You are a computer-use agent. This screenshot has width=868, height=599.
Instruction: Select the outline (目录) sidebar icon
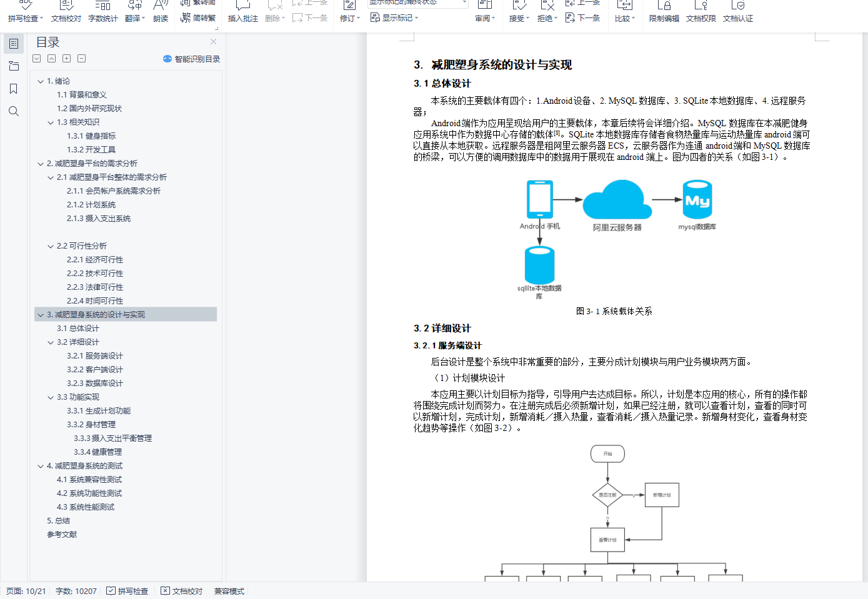(14, 44)
